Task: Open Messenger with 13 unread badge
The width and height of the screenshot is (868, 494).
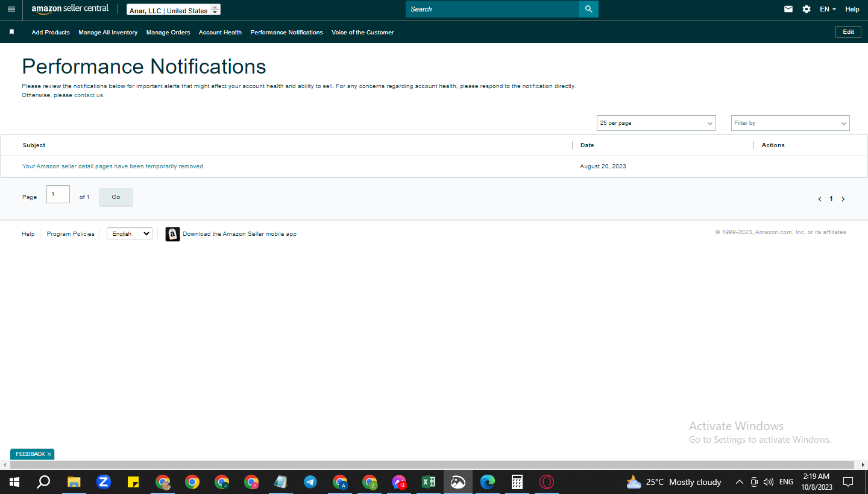Action: (x=399, y=482)
